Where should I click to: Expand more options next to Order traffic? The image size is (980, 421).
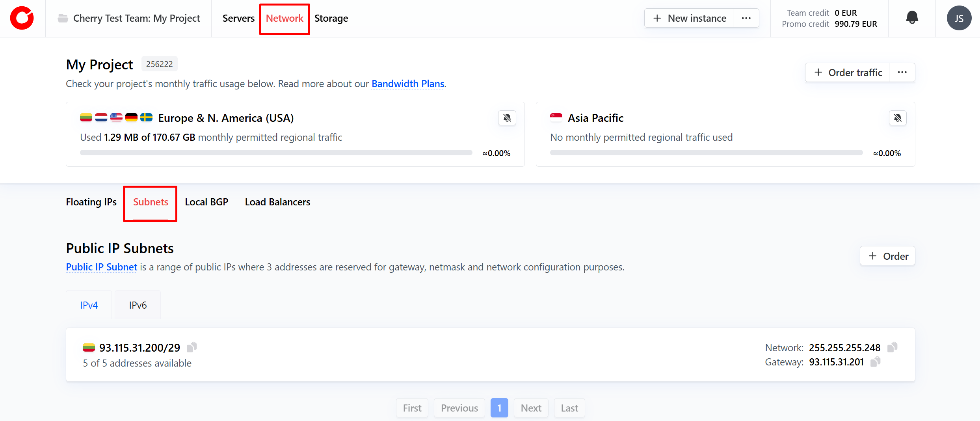click(x=902, y=73)
